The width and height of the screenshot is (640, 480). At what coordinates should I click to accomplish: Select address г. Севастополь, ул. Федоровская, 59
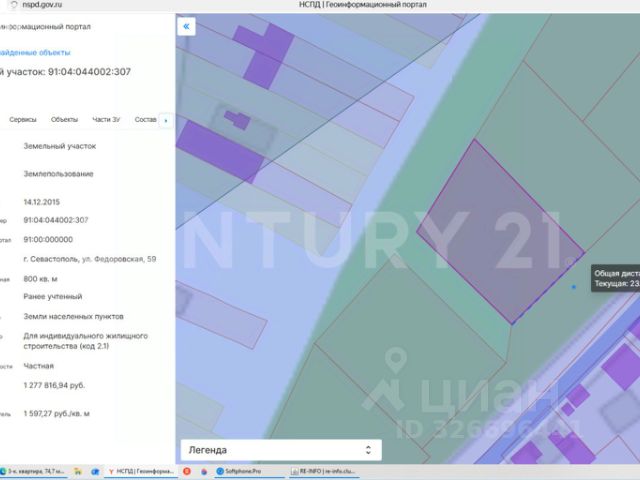(x=90, y=259)
